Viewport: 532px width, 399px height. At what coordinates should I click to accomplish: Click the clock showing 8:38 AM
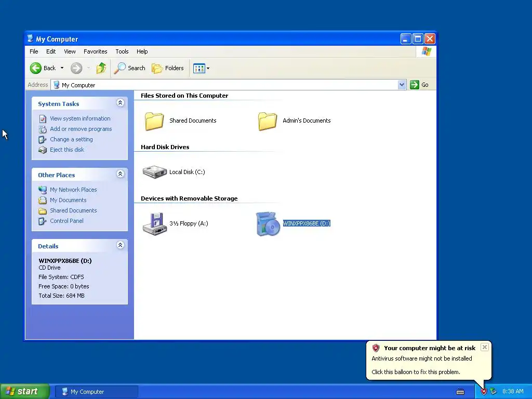[x=513, y=392]
